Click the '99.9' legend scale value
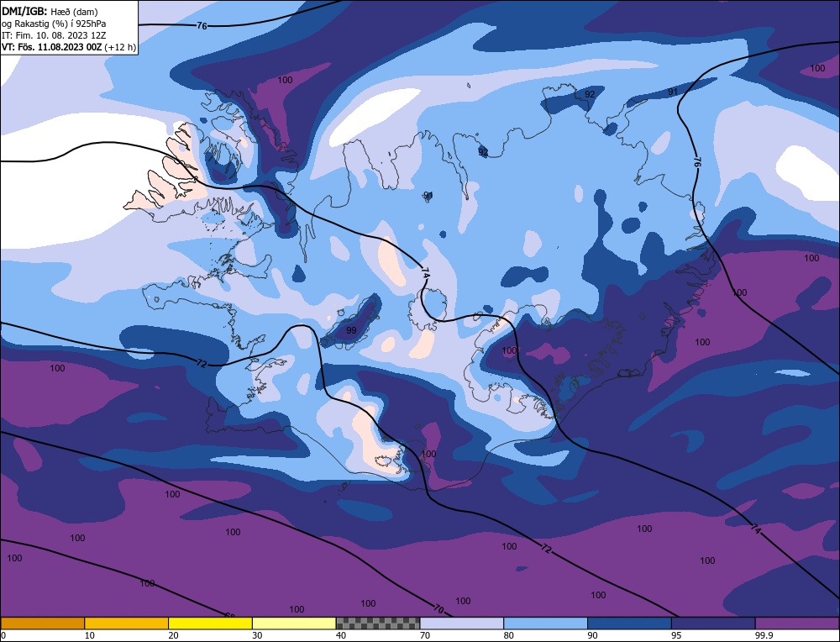Viewport: 840px width, 642px height. 764,635
